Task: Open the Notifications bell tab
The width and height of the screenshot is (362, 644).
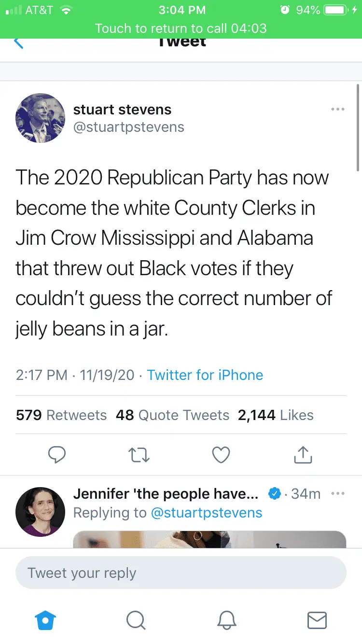Action: click(227, 620)
